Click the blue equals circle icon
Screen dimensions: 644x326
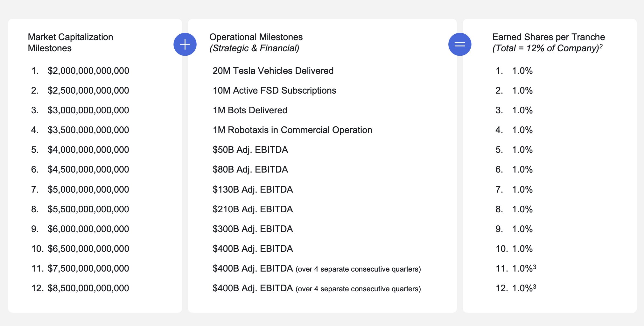tap(459, 44)
